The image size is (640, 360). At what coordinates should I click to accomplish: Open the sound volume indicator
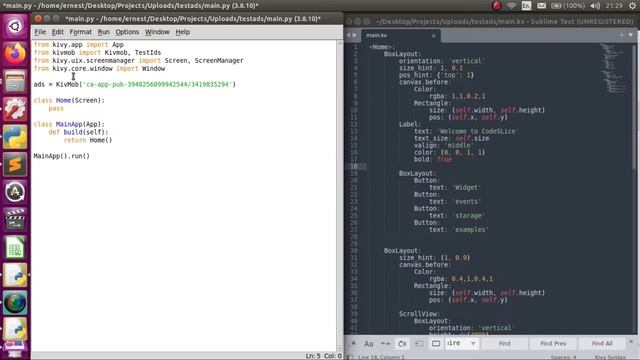(595, 6)
